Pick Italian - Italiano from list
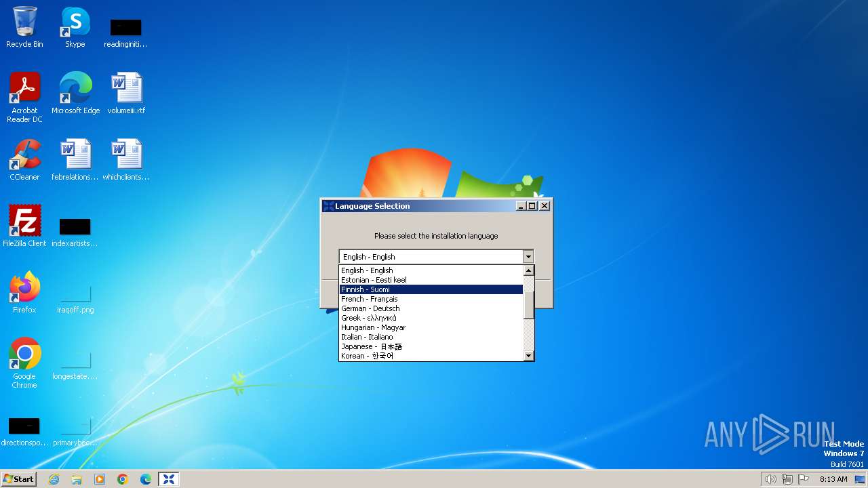 point(431,337)
